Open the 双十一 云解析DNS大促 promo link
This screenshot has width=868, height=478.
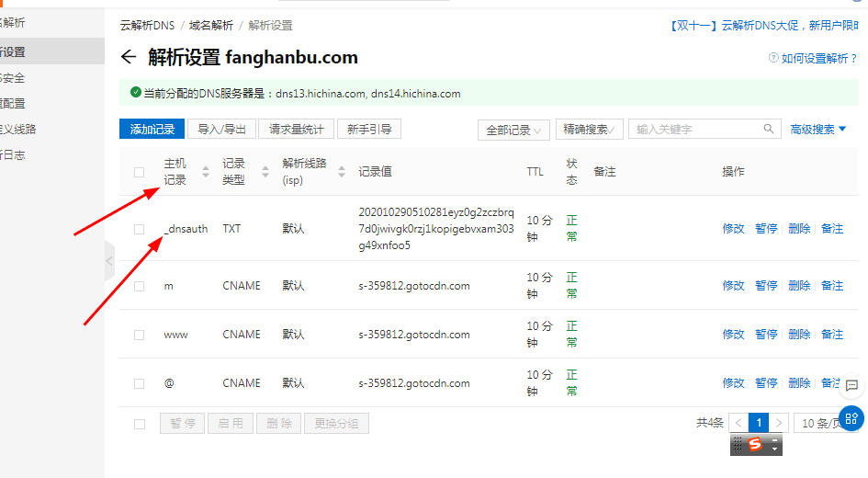(762, 26)
